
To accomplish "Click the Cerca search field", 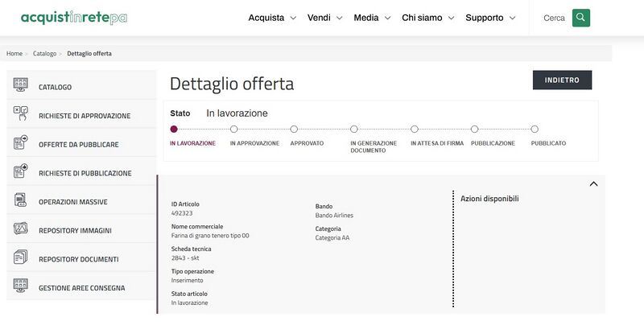I will coord(554,18).
